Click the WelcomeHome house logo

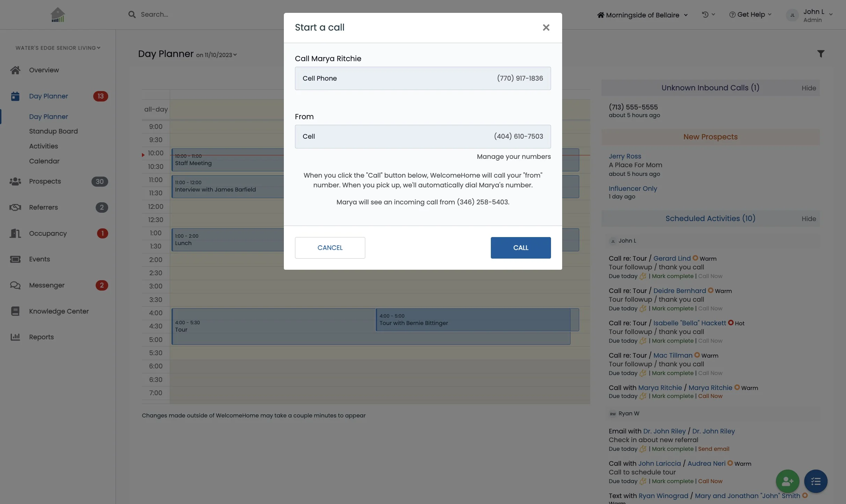58,15
